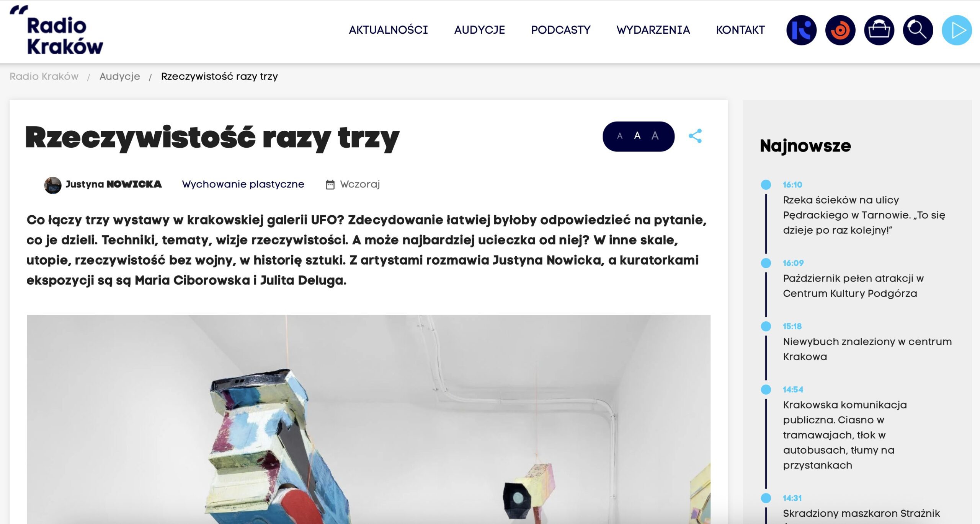Select the smallest font size A
980x524 pixels.
point(620,136)
